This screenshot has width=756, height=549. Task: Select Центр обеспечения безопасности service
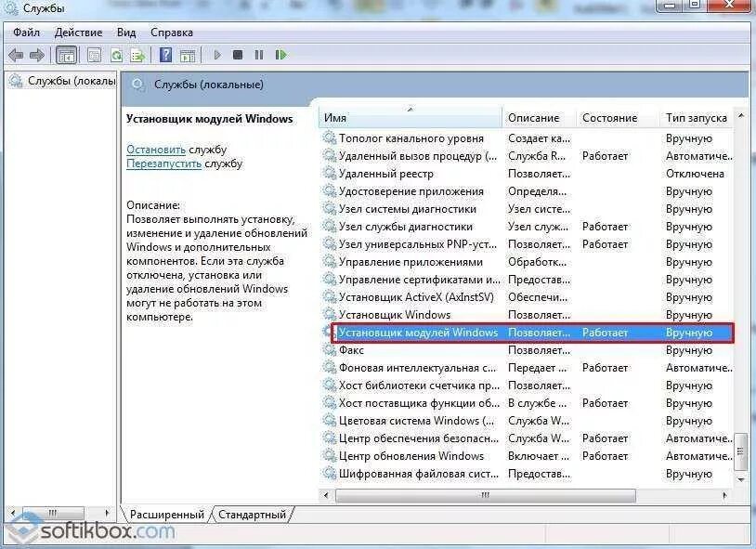527,438
